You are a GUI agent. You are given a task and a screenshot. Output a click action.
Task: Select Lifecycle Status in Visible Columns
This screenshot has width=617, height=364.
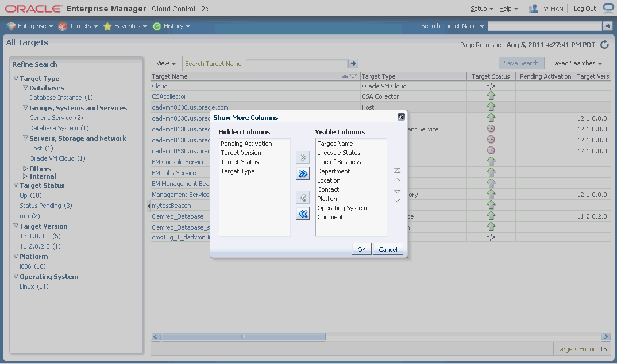(339, 153)
